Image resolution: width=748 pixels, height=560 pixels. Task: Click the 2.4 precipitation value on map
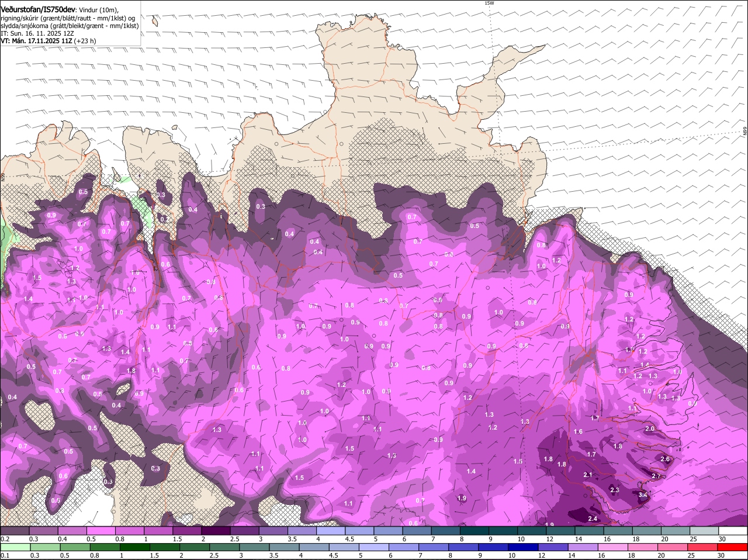point(593,518)
